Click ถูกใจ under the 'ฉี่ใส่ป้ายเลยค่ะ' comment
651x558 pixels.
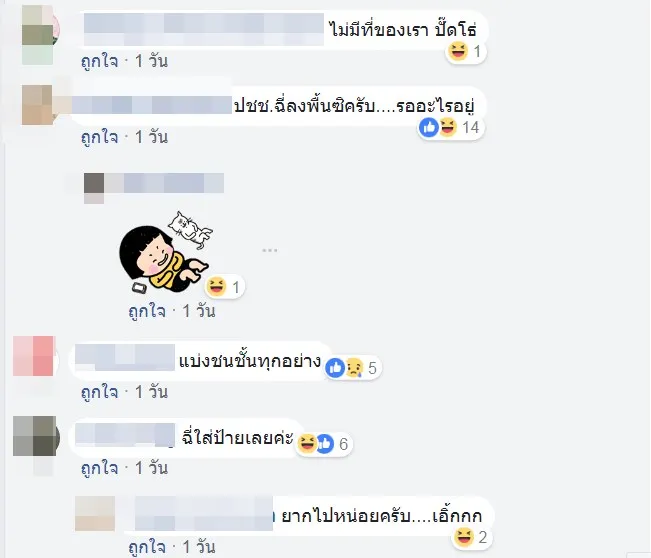tap(100, 468)
